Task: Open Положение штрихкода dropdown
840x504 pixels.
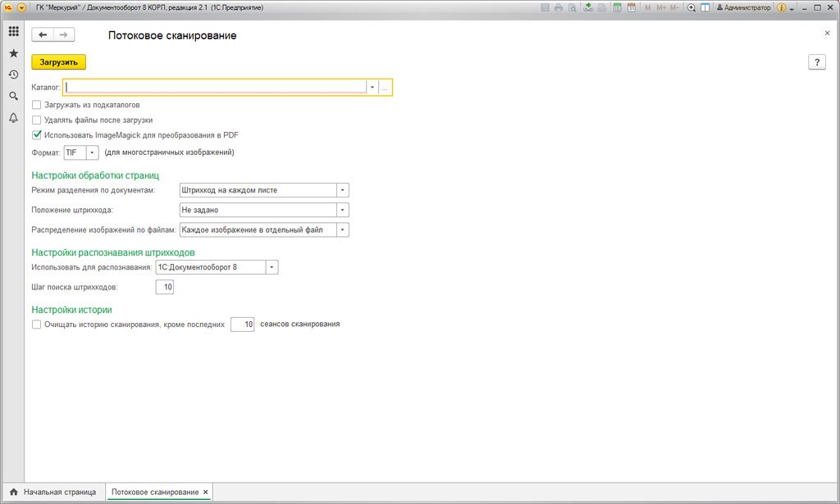Action: (342, 210)
